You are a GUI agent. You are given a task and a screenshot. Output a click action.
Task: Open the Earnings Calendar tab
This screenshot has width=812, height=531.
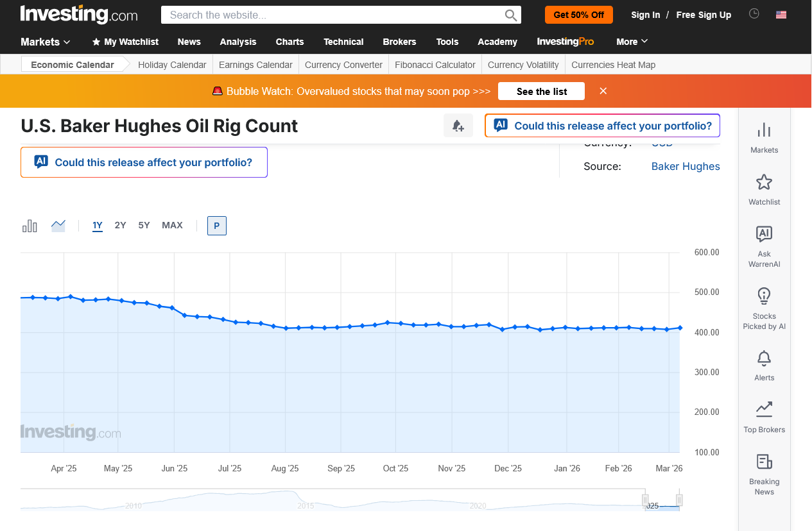(x=255, y=65)
